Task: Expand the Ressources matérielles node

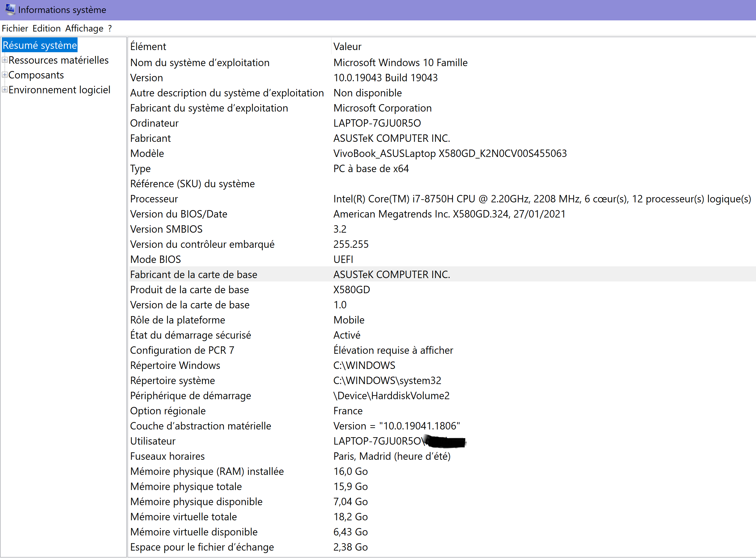Action: click(x=5, y=60)
